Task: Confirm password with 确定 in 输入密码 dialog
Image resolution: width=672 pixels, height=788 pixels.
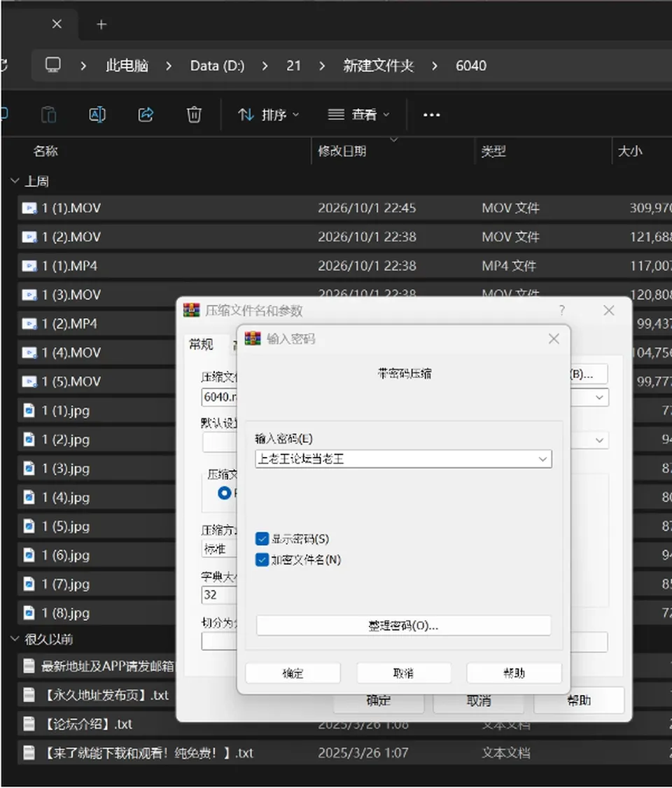Action: (293, 673)
